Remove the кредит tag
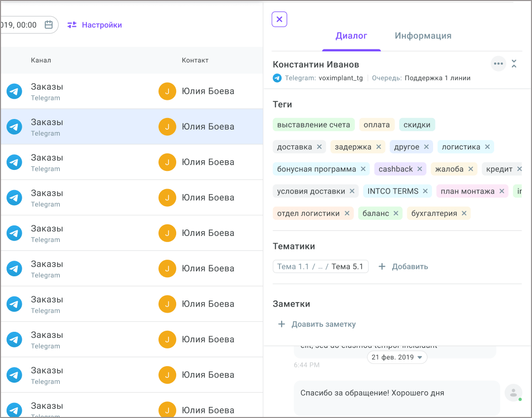 click(519, 169)
